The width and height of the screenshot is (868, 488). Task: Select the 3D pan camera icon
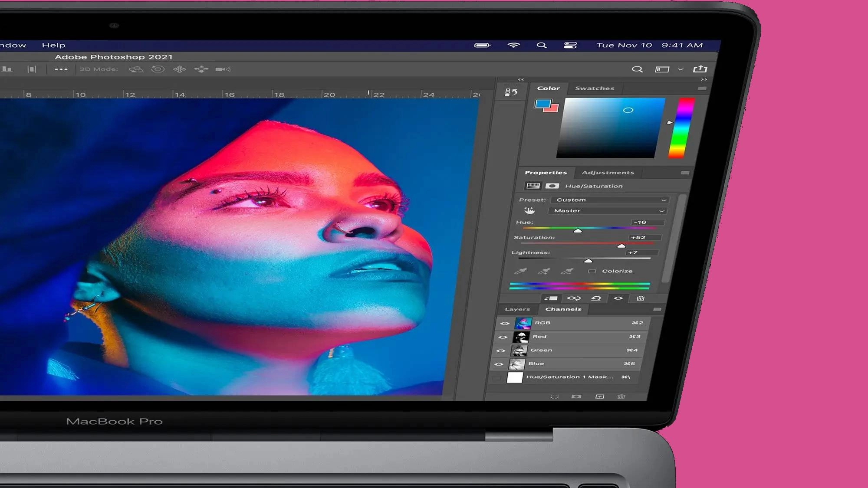click(179, 69)
